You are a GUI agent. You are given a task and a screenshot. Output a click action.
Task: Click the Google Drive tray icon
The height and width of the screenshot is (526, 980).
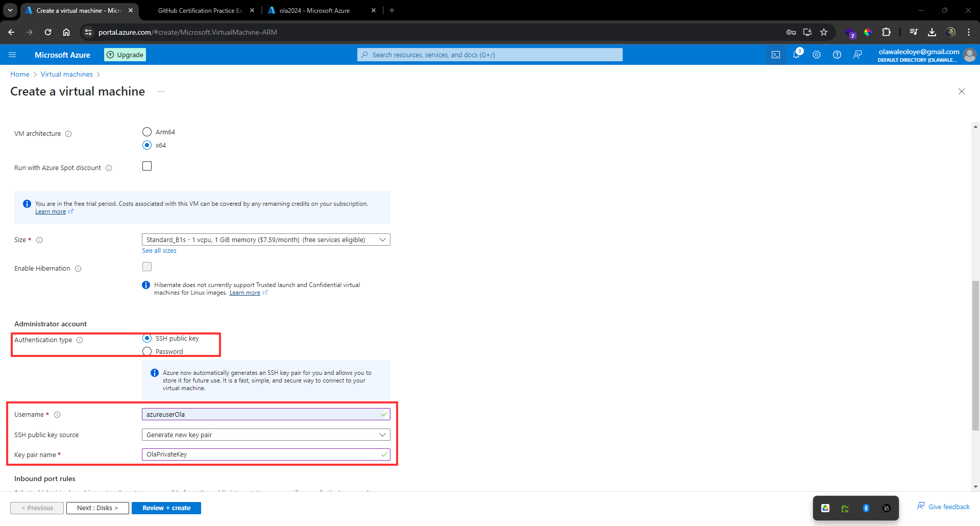(825, 508)
